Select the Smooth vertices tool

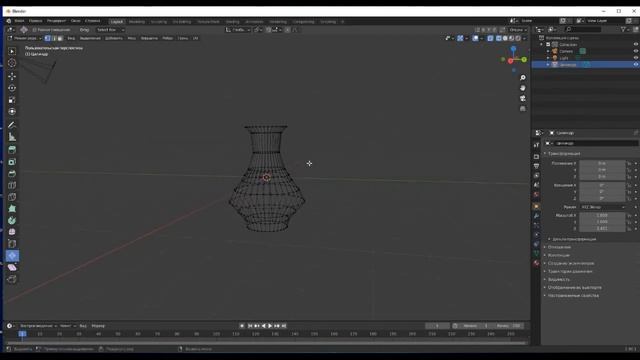coord(12,232)
